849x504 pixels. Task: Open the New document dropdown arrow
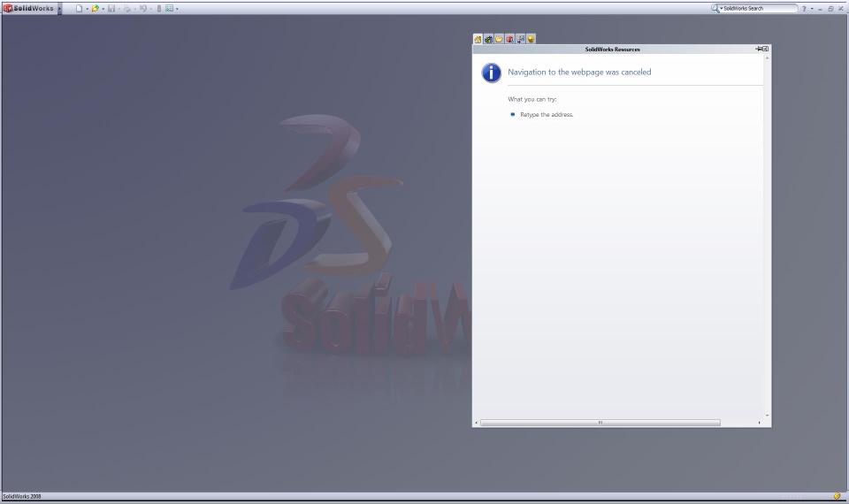click(88, 9)
